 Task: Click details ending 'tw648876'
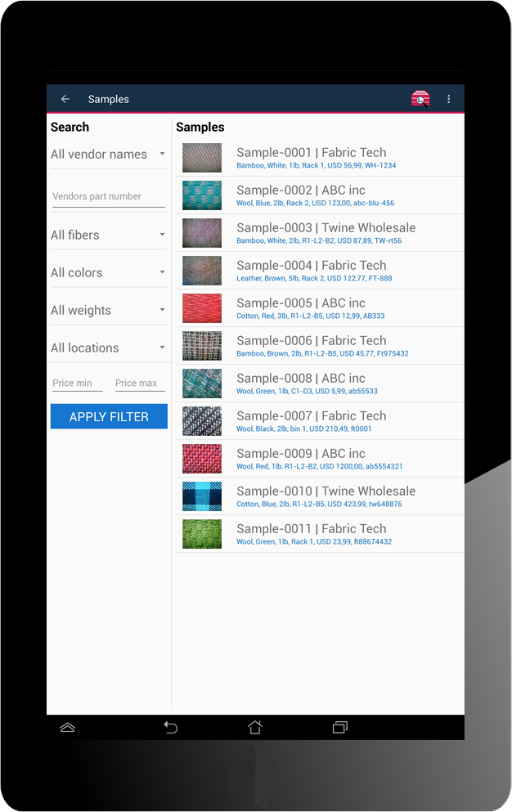coord(319,505)
